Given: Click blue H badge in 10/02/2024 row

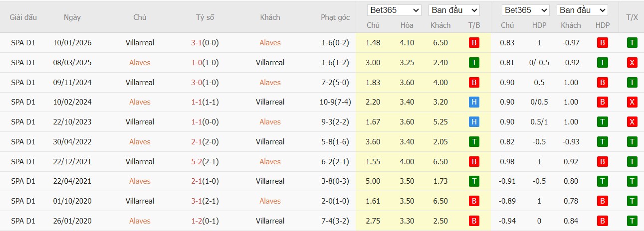Looking at the screenshot, I should (474, 102).
